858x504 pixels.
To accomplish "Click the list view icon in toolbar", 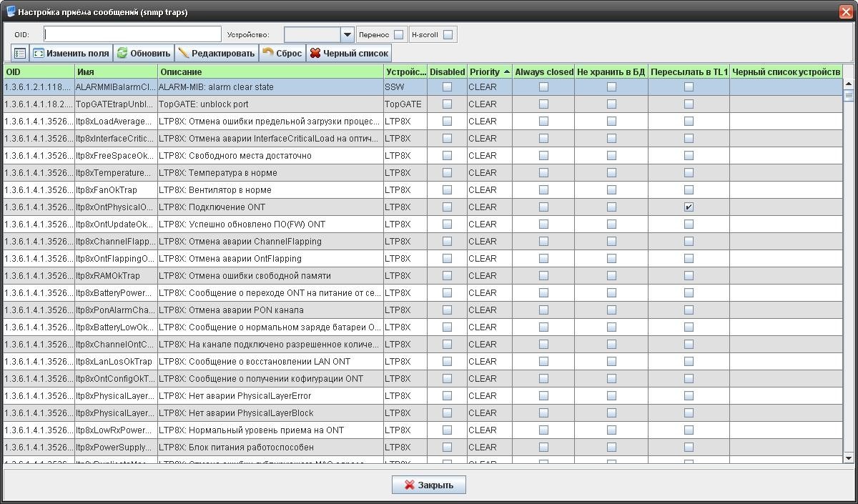I will coord(20,54).
